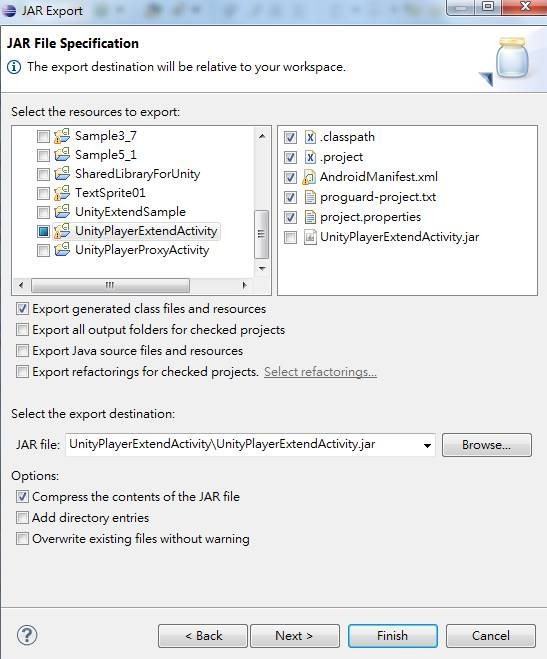Viewport: 547px width, 659px height.
Task: Click the horizontal scrollbar right arrow
Action: pyautogui.click(x=245, y=285)
